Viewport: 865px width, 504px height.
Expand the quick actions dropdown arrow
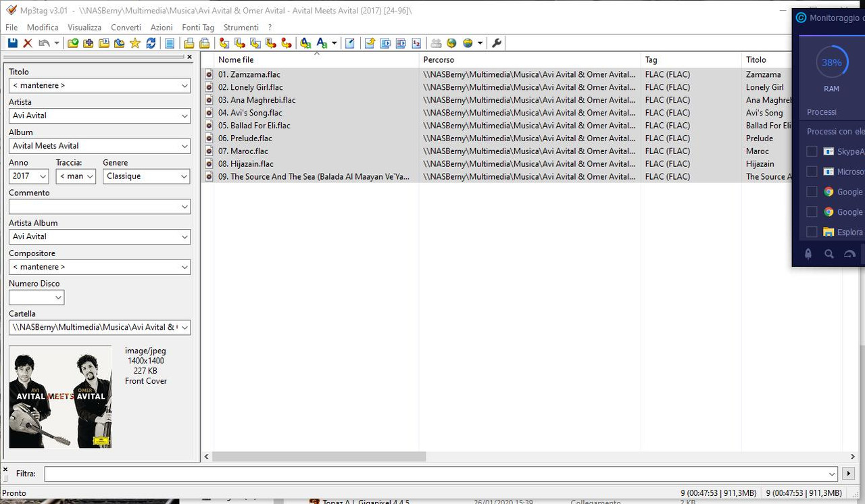(334, 43)
